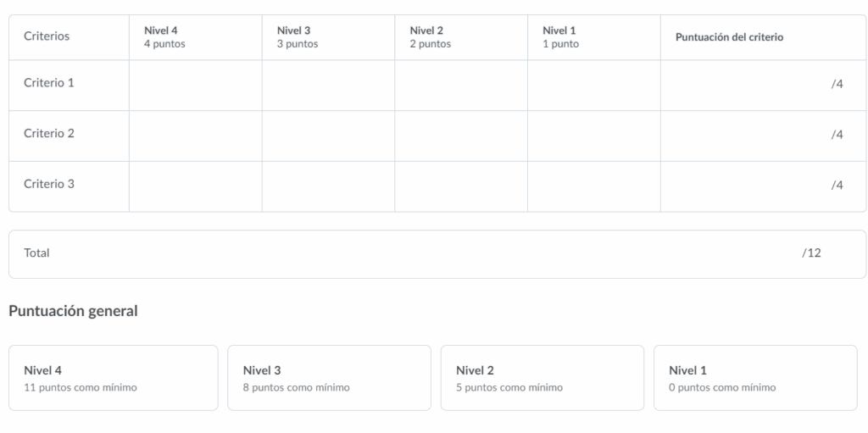Click the Criterio 2 row label

tap(49, 134)
